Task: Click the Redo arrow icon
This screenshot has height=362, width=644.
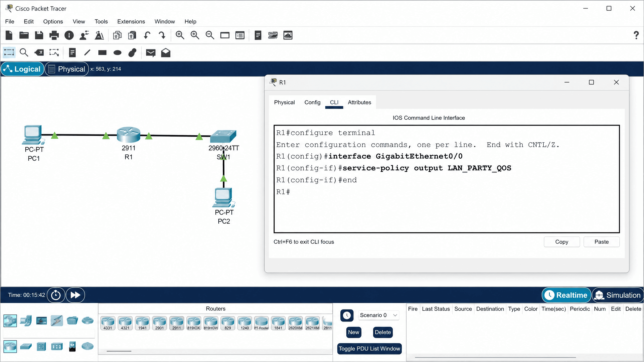Action: coord(162,35)
